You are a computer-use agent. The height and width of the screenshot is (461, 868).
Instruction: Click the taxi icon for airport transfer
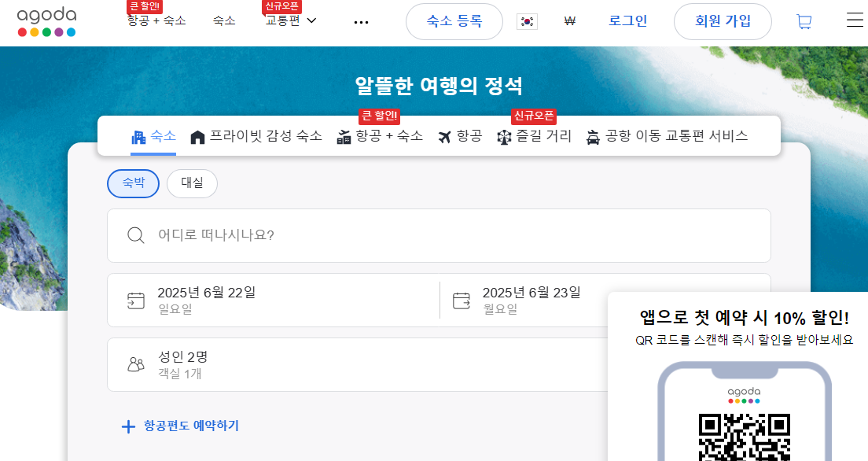(593, 137)
